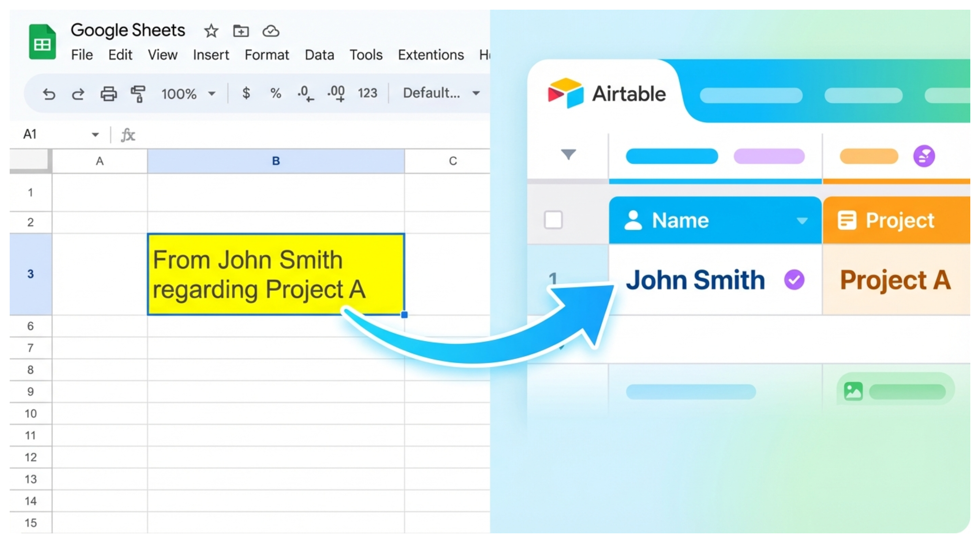Open the print icon
980x543 pixels.
[109, 94]
